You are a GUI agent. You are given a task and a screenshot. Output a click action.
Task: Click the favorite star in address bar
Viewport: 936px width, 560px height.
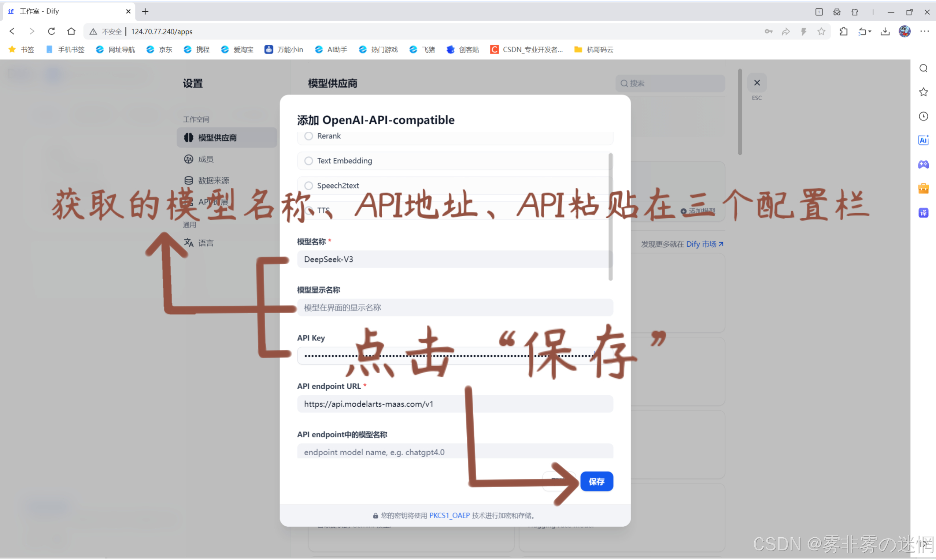pyautogui.click(x=821, y=31)
